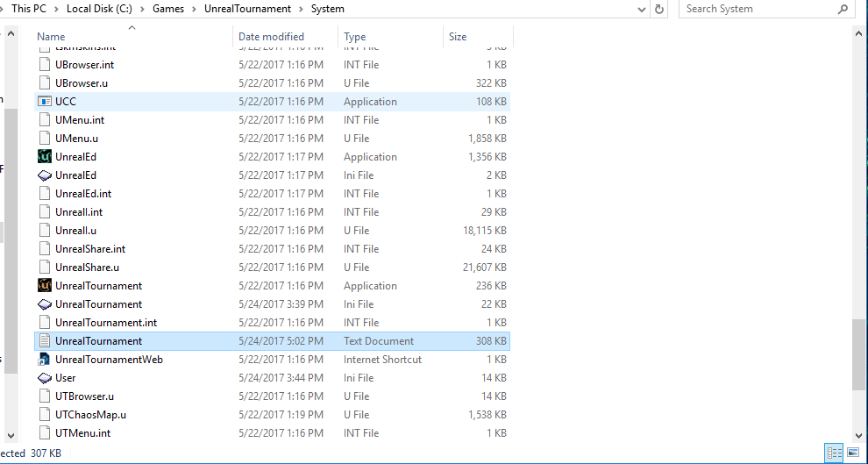Go to This PC in address bar
The image size is (868, 464).
pyautogui.click(x=29, y=9)
